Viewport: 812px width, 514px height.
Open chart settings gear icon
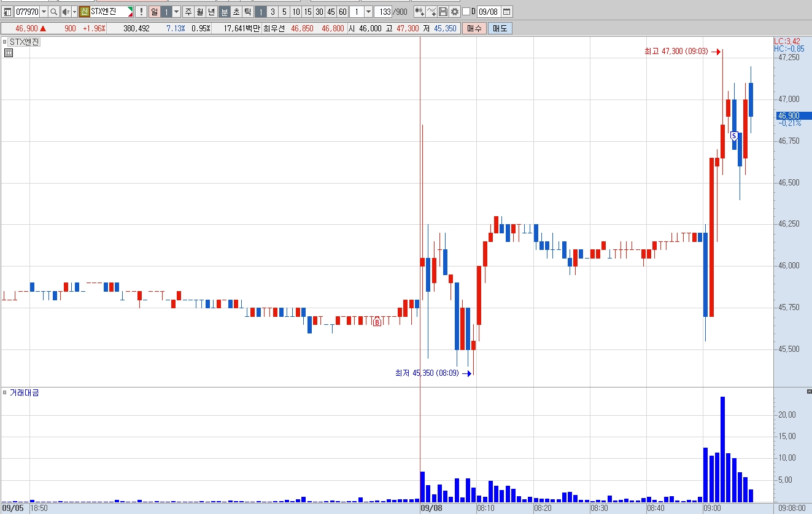454,12
